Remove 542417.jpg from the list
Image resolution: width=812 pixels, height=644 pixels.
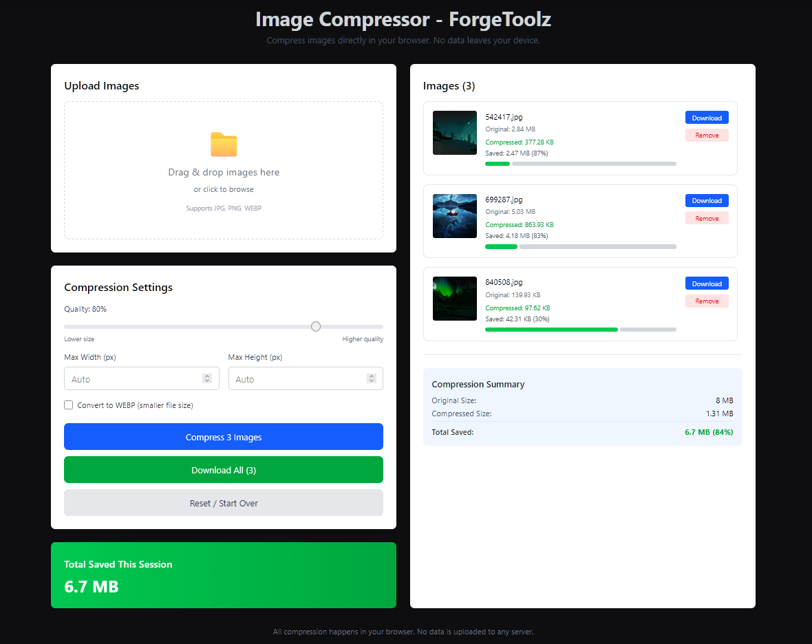pos(706,135)
